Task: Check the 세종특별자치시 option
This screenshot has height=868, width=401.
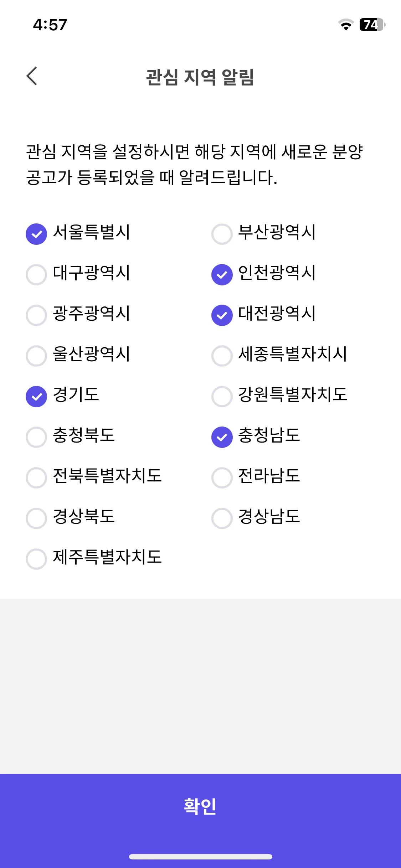Action: [x=222, y=356]
